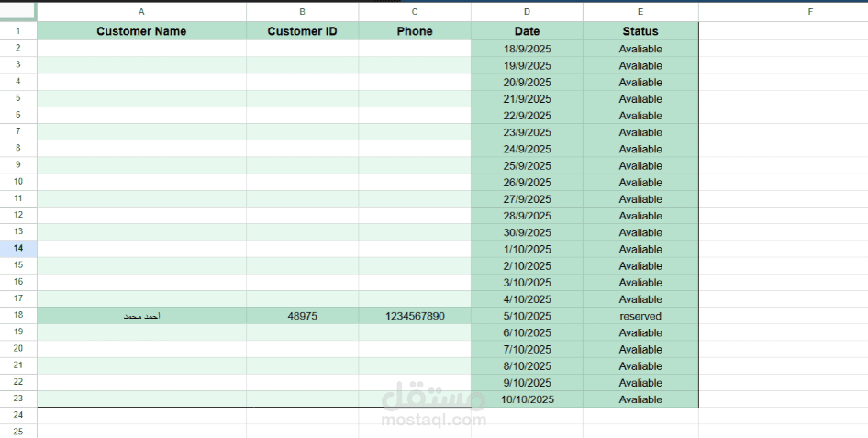The image size is (868, 438).
Task: Click the date cell 18/9/2025
Action: coord(527,49)
